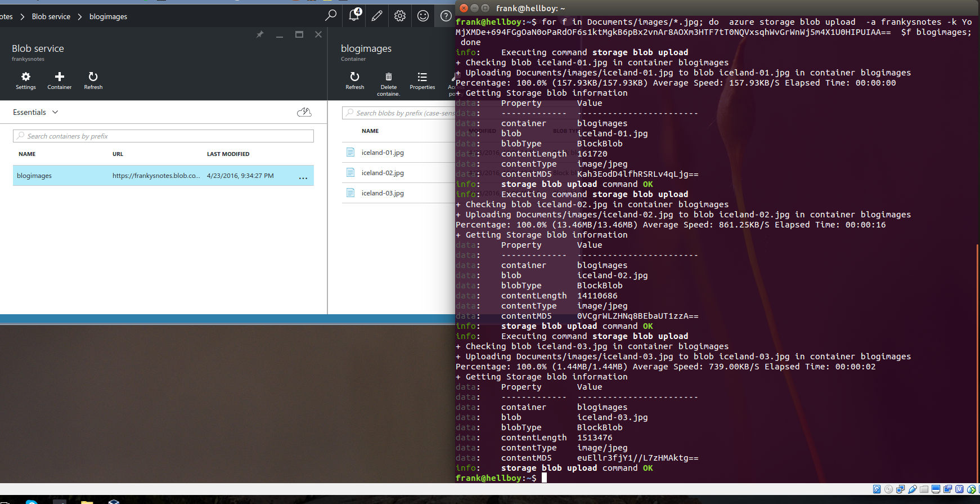Click the frankysnotes blob URL cell
Viewport: 980px width, 504px height.
click(x=156, y=176)
